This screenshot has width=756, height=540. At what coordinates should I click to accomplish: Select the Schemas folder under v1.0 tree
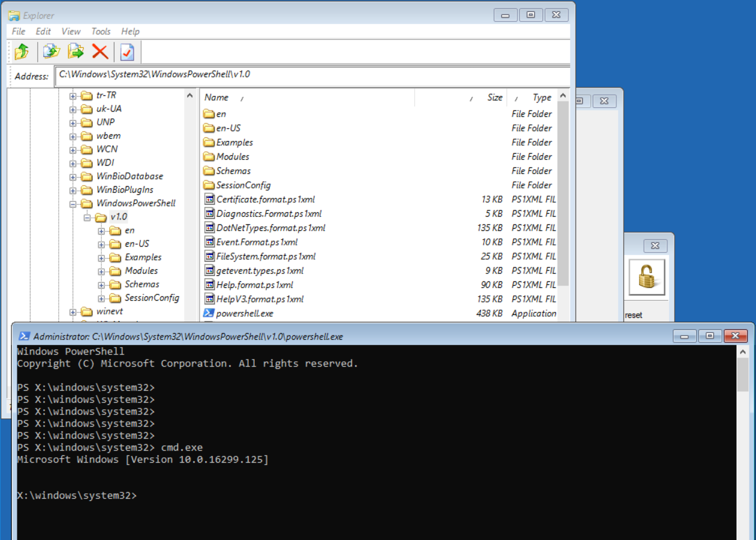click(142, 284)
